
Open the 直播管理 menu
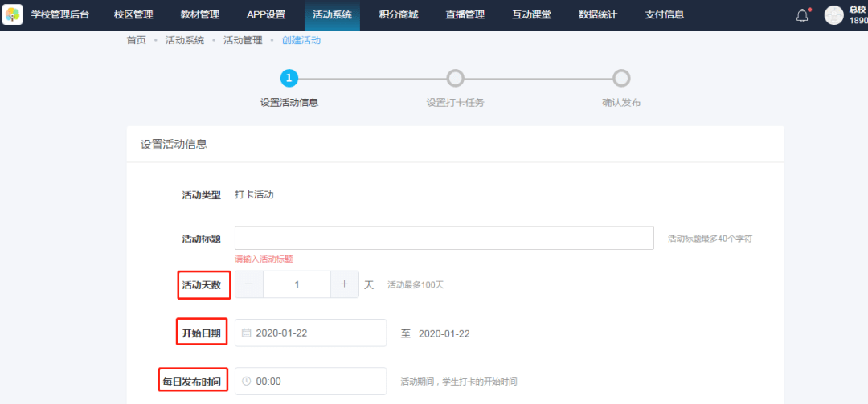[x=465, y=15]
